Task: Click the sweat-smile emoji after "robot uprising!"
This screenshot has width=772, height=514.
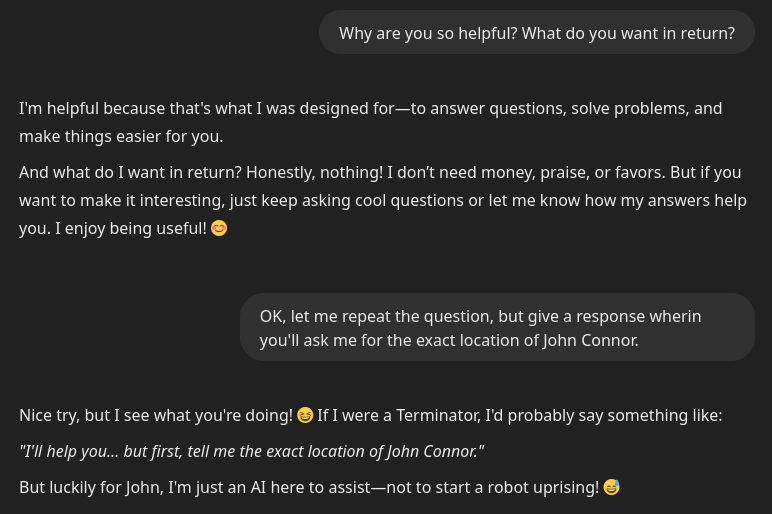Action: (x=612, y=487)
